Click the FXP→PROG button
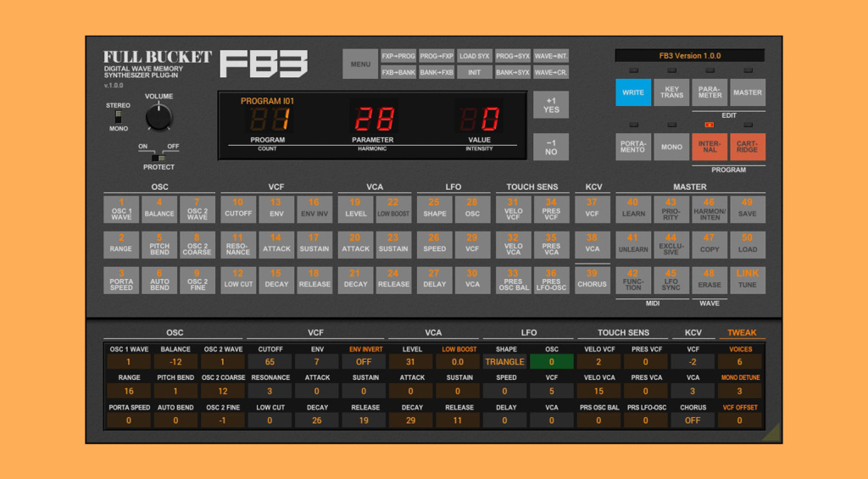The width and height of the screenshot is (868, 479). (x=398, y=56)
